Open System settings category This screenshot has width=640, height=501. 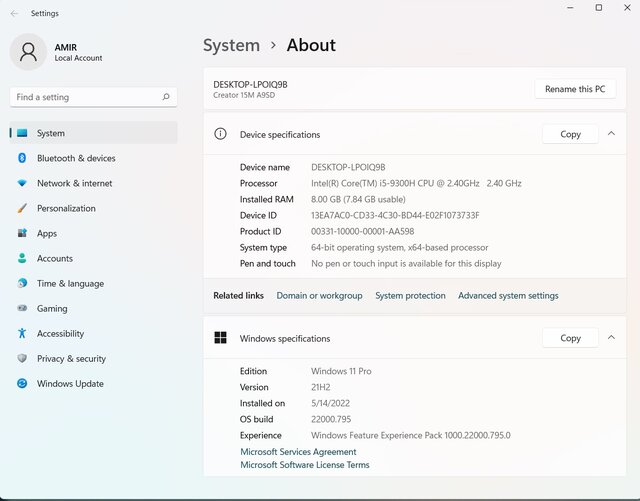coord(93,133)
